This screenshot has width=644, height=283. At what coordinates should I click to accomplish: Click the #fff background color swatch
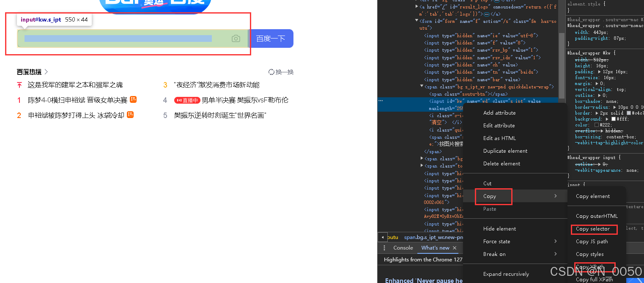[x=614, y=119]
